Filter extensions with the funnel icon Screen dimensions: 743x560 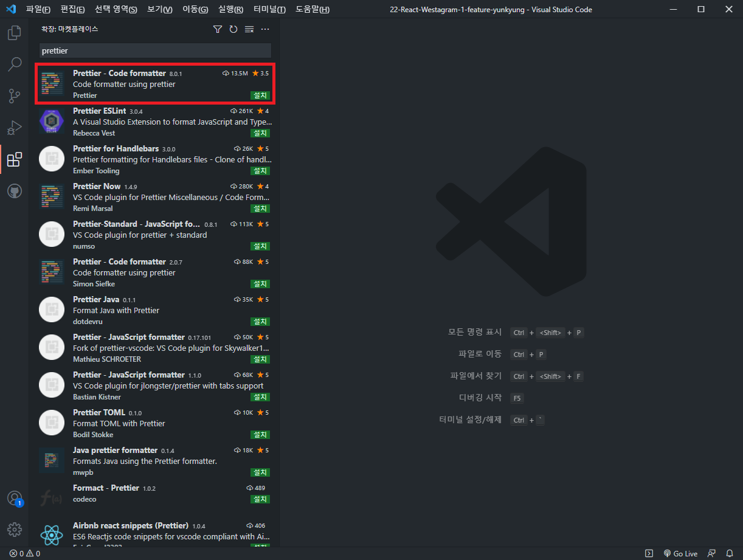[x=218, y=29]
